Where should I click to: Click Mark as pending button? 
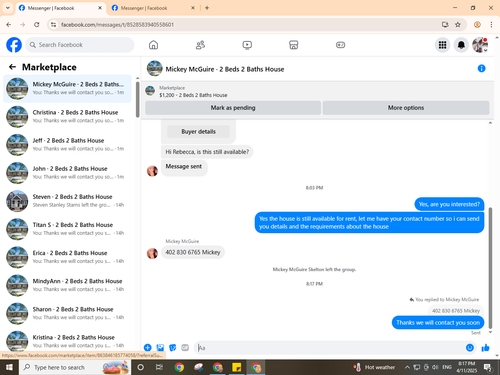(x=233, y=108)
